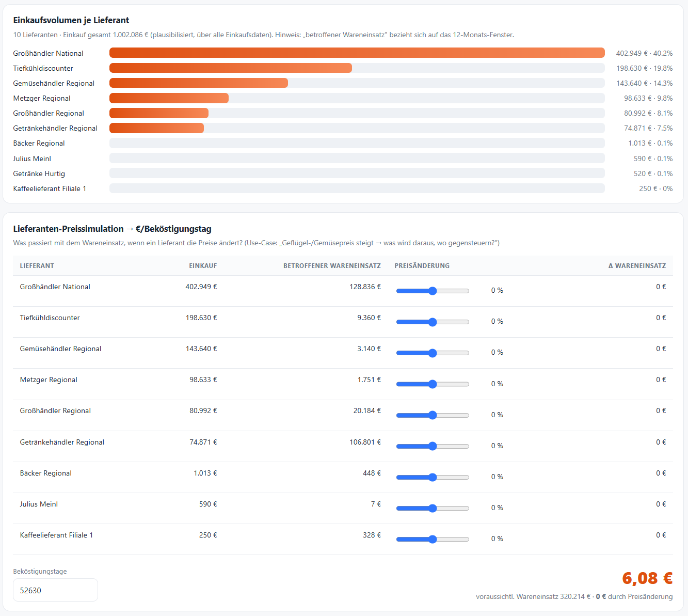
Task: Click the PREISÄNDERUNG column header
Action: click(x=422, y=266)
